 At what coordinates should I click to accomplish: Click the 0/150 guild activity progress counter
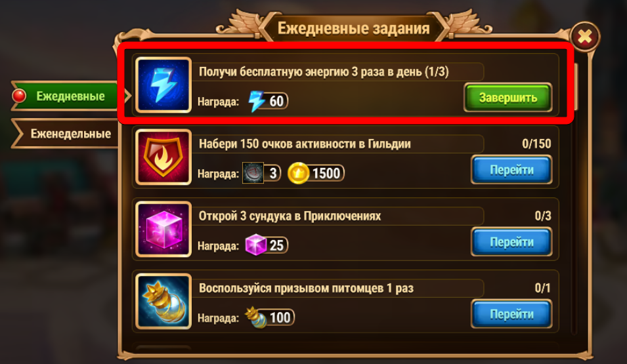[536, 144]
